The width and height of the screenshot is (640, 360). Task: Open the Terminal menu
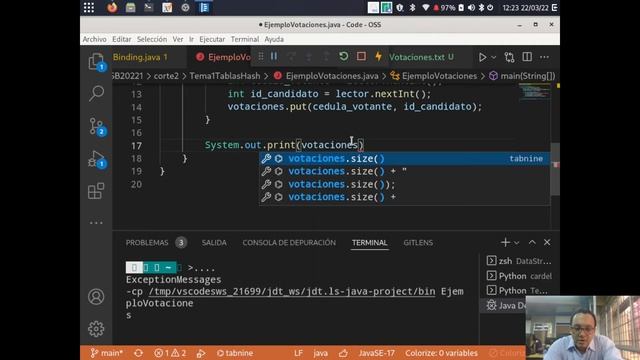pyautogui.click(x=244, y=39)
